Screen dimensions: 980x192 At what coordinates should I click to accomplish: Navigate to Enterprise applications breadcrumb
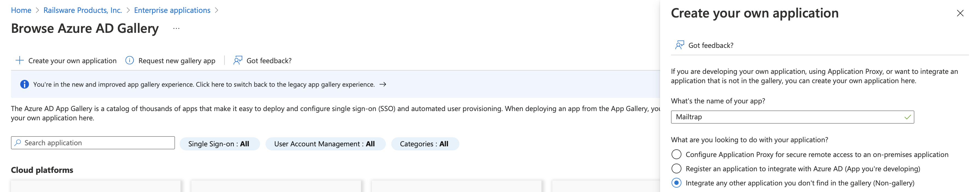click(x=172, y=10)
